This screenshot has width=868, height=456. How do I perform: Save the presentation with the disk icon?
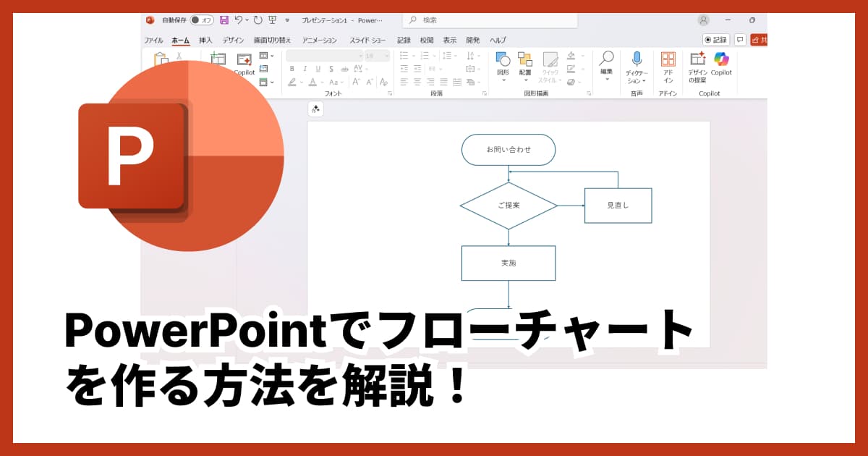pos(224,20)
